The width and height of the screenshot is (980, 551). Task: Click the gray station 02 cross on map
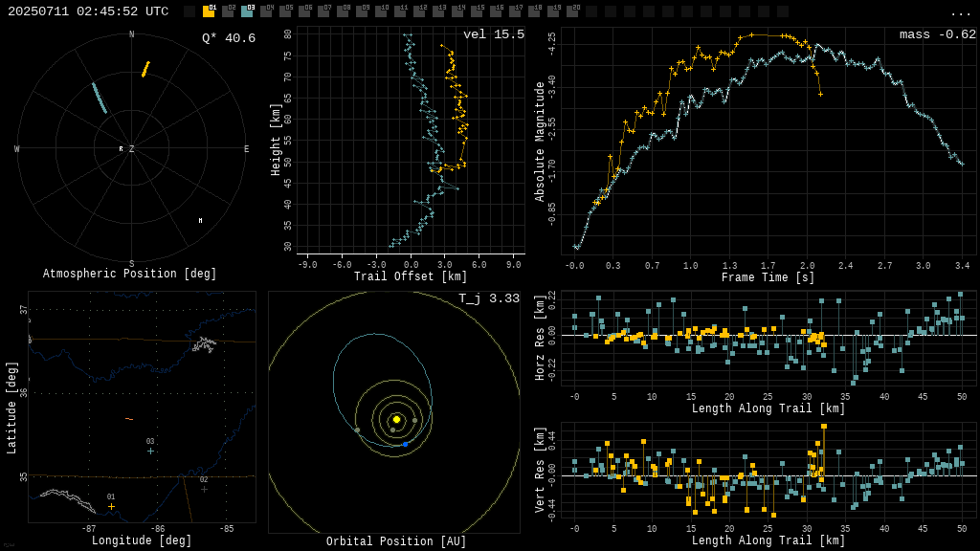(204, 489)
